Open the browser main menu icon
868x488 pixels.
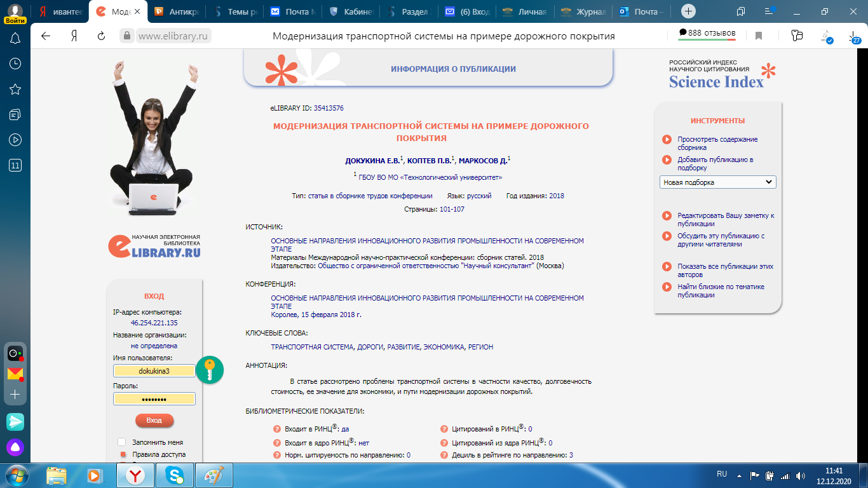[x=770, y=11]
